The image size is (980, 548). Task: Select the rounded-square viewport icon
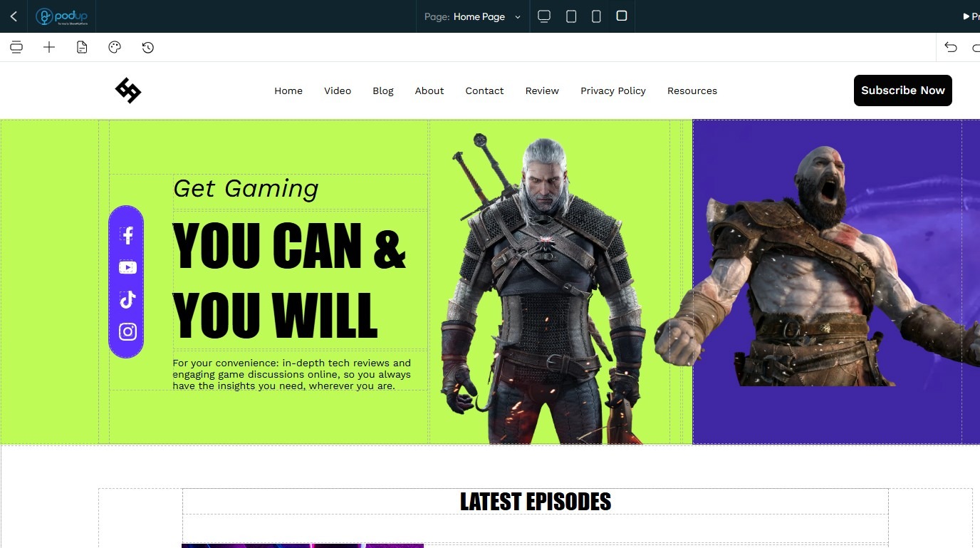622,16
